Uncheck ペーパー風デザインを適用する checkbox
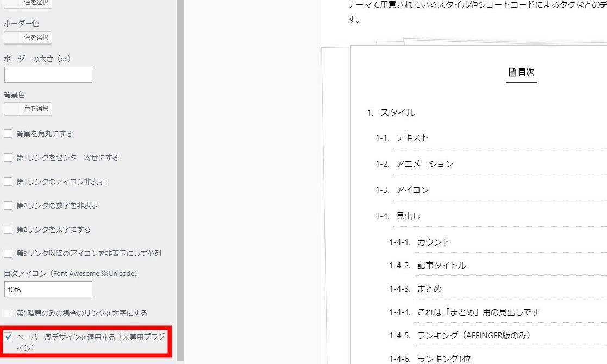 click(8, 337)
